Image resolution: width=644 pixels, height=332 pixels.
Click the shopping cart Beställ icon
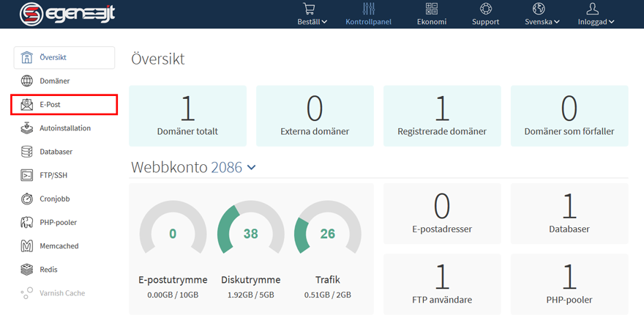pos(309,9)
